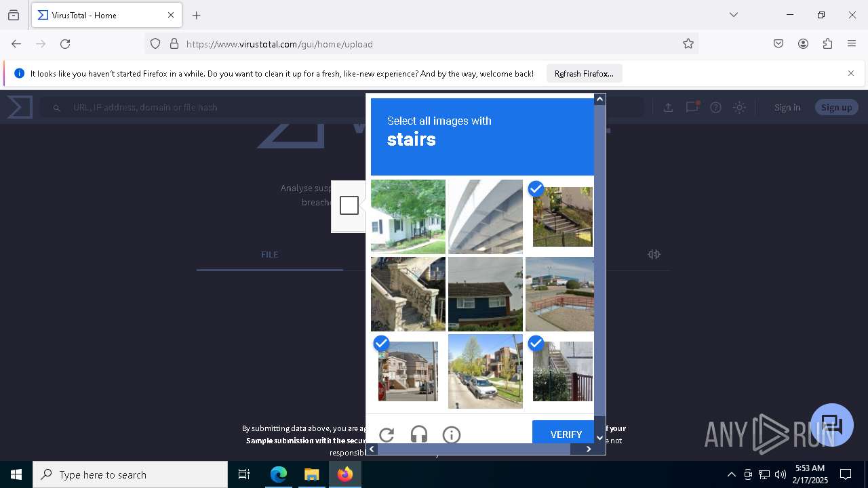Expand the list all tabs dropdown
Image resolution: width=868 pixels, height=488 pixels.
tap(734, 15)
